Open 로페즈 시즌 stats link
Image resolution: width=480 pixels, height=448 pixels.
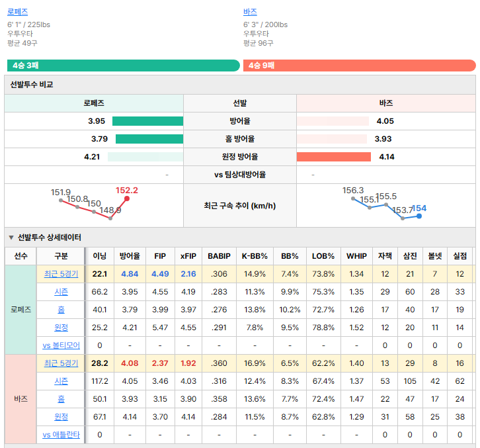(61, 292)
